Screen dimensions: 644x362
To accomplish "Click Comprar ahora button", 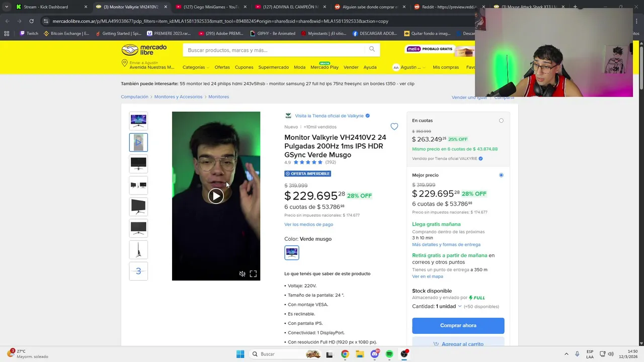I will pyautogui.click(x=458, y=325).
